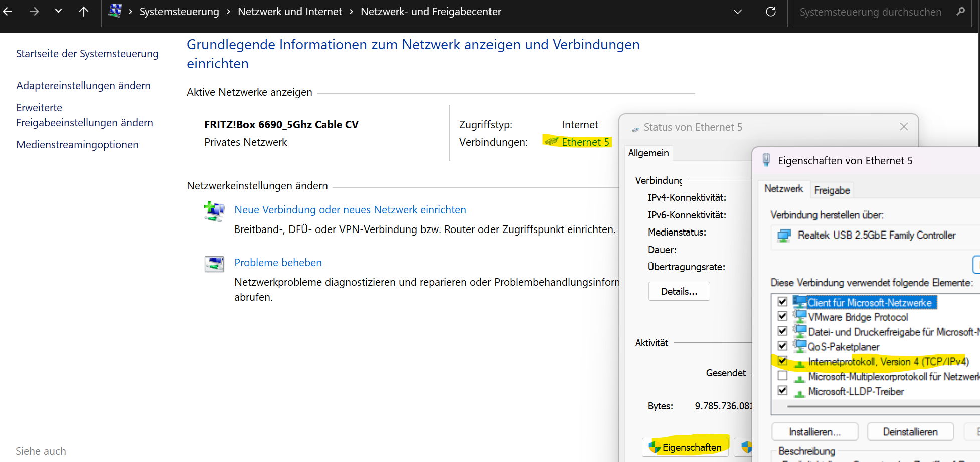Focus the Systemsteuerung durchsuchen search field
The width and height of the screenshot is (980, 462).
pyautogui.click(x=871, y=12)
